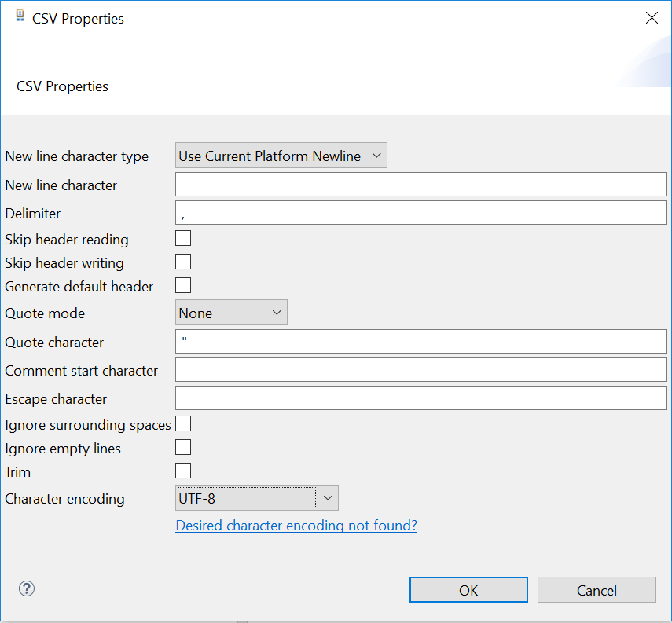Expand the Quote mode dropdown
The height and width of the screenshot is (623, 672).
coord(231,313)
